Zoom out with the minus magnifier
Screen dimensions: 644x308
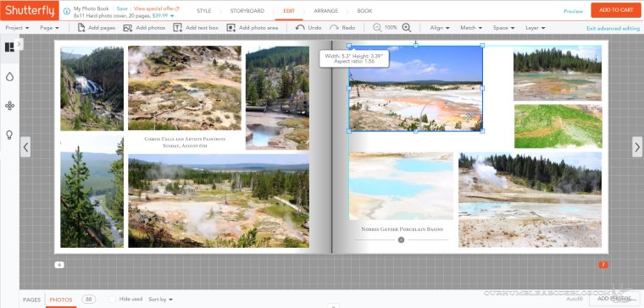click(x=377, y=27)
